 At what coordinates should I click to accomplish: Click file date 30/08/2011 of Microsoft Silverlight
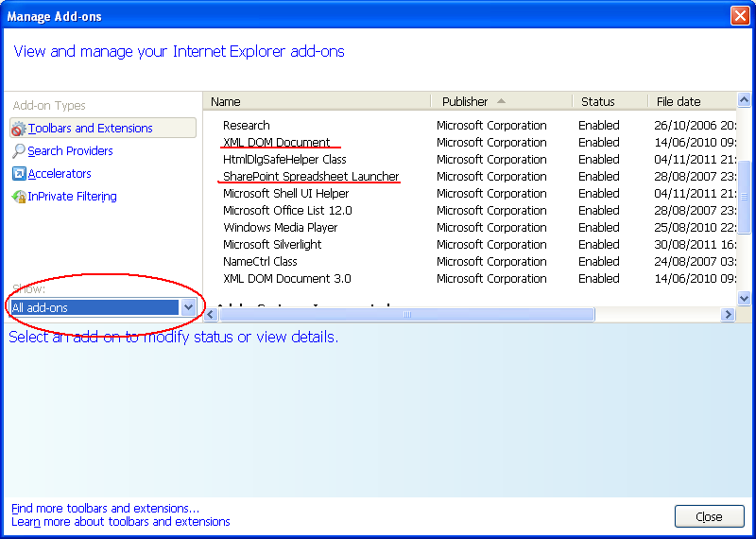pos(695,245)
